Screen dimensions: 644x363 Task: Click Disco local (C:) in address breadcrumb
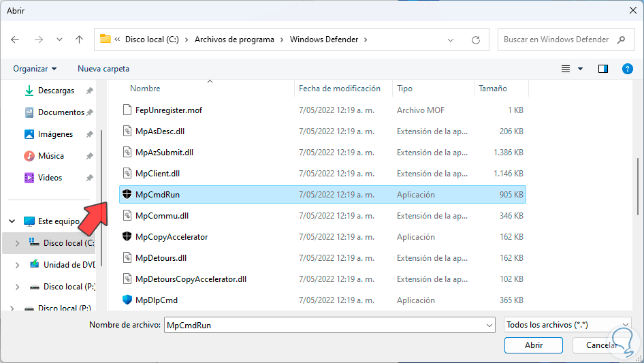152,40
